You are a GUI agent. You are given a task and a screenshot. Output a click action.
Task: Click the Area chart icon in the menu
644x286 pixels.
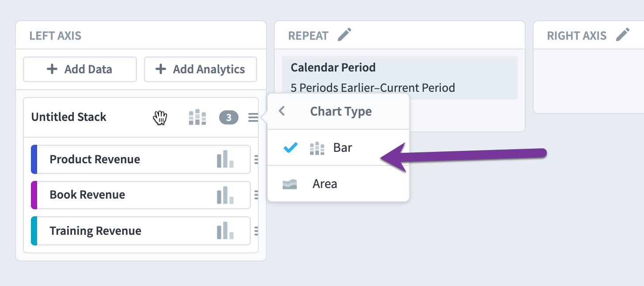tap(290, 184)
